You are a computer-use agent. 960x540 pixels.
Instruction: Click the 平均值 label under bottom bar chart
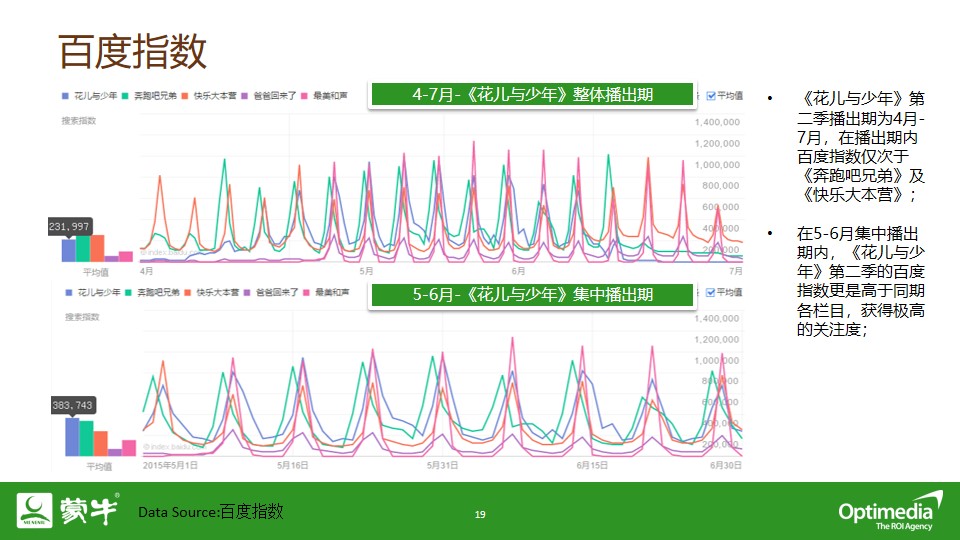click(99, 467)
